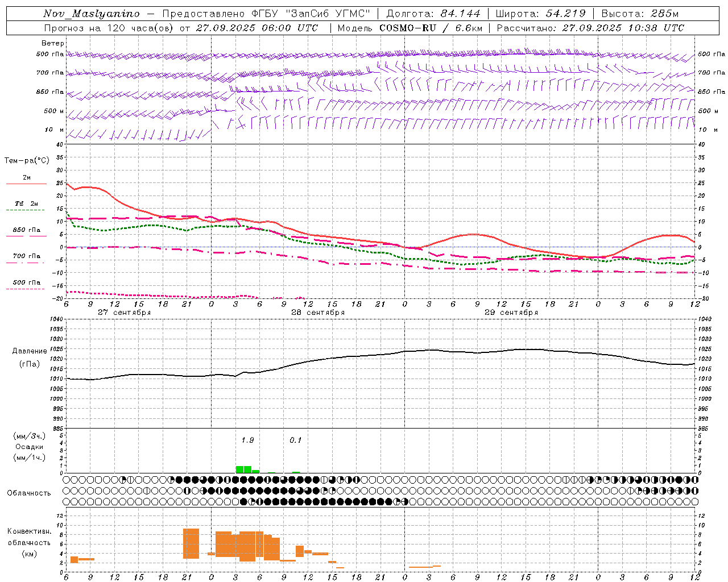Screen dimensions: 728x582
Task: Select the Td 2м dew point legend
Action: pos(26,204)
